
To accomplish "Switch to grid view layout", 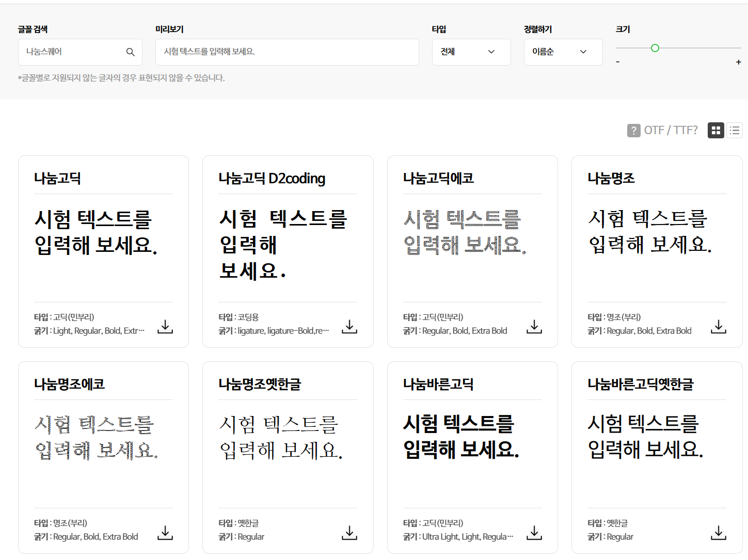I will [x=715, y=131].
